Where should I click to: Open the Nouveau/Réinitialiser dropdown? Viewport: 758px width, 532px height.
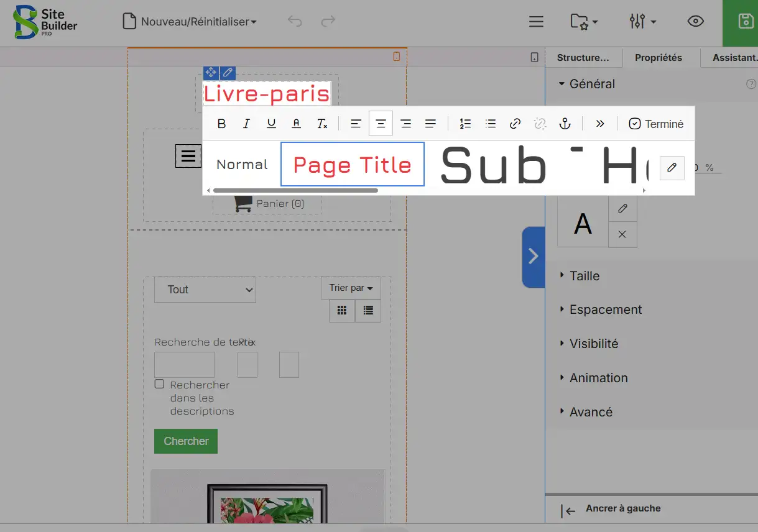190,22
